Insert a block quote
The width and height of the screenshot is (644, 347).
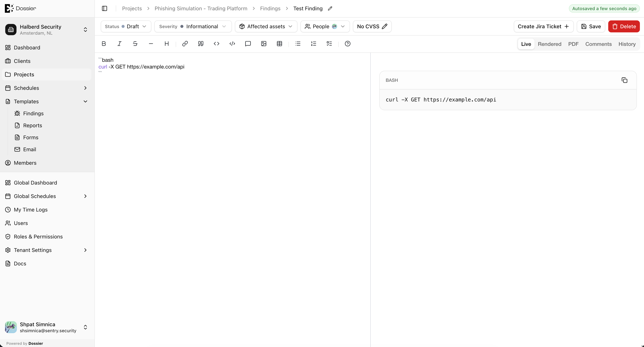201,44
